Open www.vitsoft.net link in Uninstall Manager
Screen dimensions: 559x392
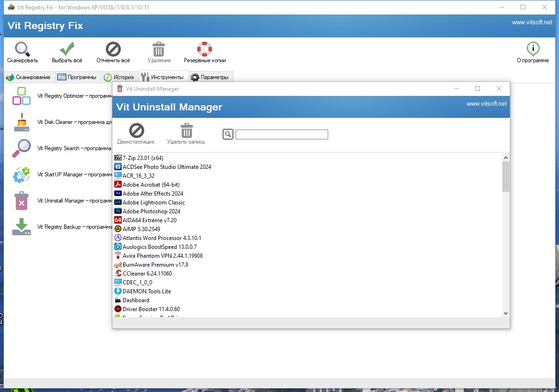486,104
